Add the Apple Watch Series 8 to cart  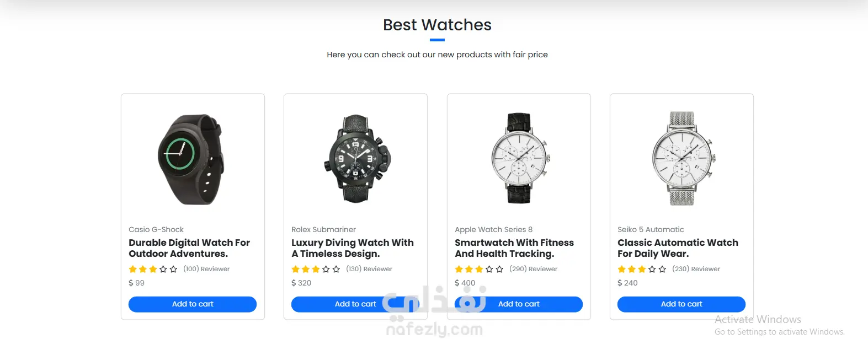[x=519, y=304]
